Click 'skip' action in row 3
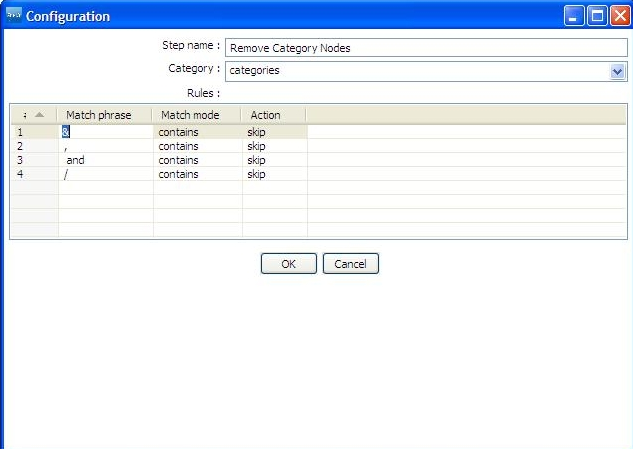Screen dimensions: 633x449 coord(275,160)
